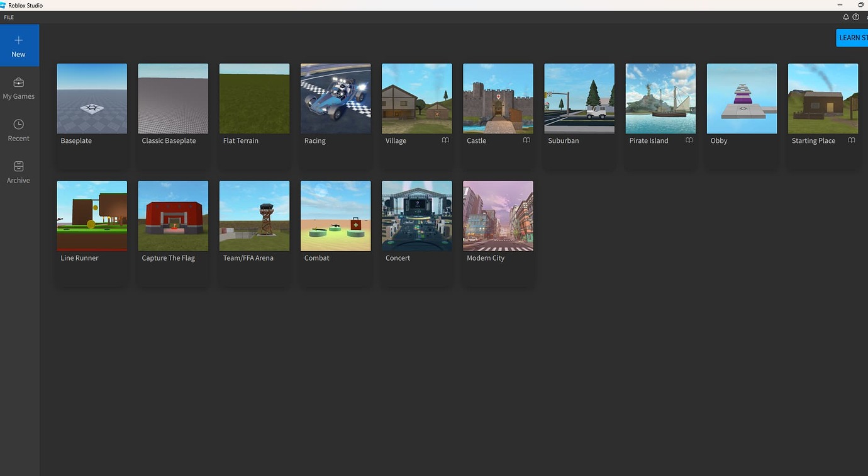
Task: Click the notifications bell icon
Action: click(846, 17)
